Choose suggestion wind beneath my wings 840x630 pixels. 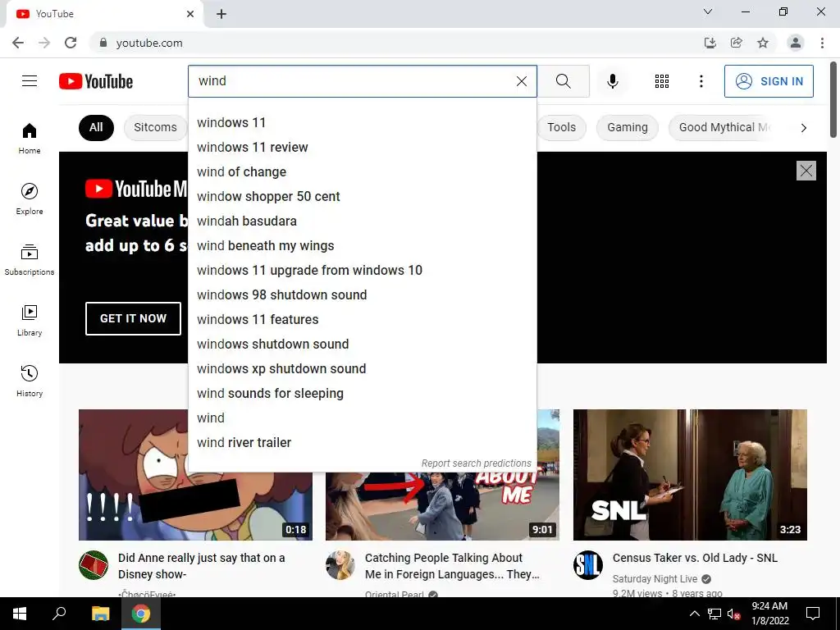coord(362,246)
